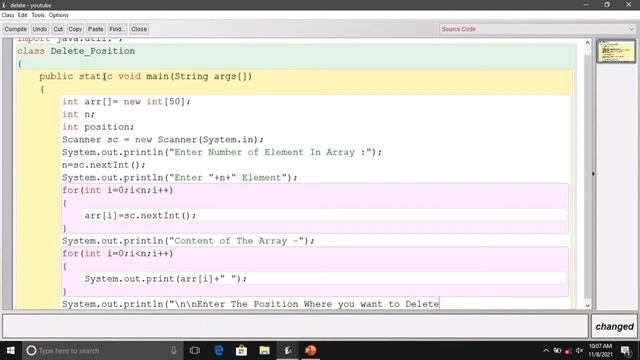The width and height of the screenshot is (640, 360).
Task: Click the Undo button
Action: pos(40,29)
